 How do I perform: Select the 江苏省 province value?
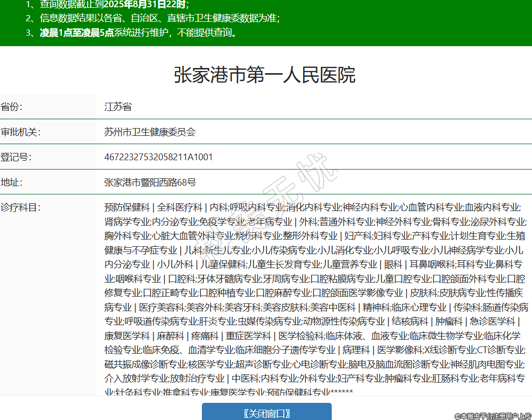(x=118, y=107)
